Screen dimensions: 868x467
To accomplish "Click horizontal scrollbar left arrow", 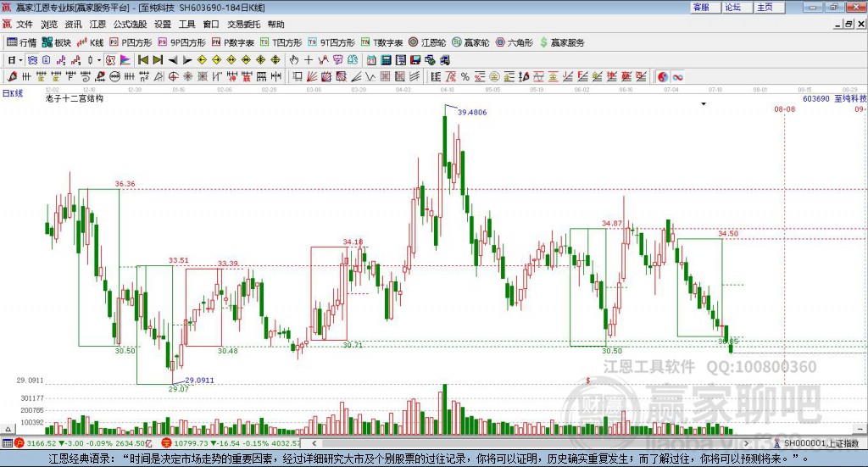I will pos(314,443).
